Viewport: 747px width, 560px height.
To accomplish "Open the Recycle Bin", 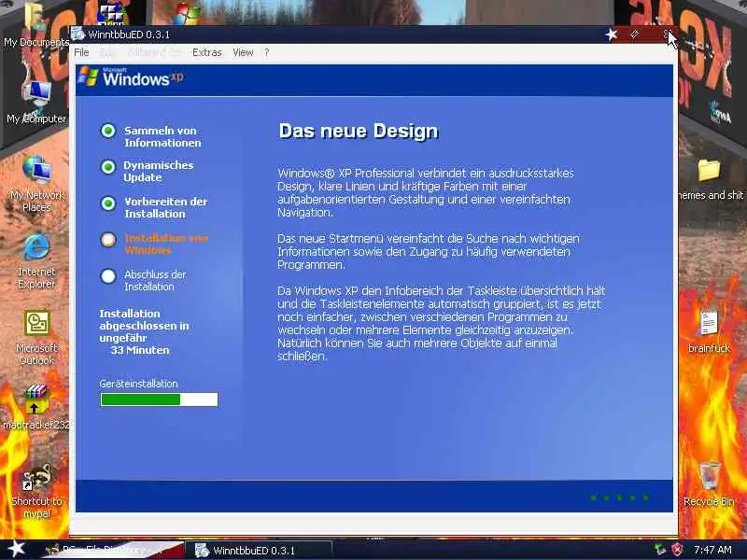I will coord(709,483).
